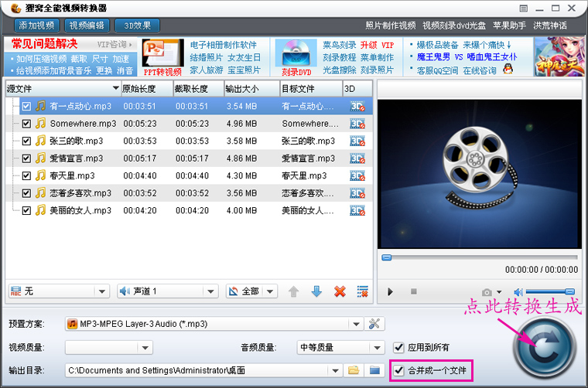Viewport: 588px width, 388px height.
Task: Uncheck Somewhere.mp3 checkbox
Action: coord(26,124)
